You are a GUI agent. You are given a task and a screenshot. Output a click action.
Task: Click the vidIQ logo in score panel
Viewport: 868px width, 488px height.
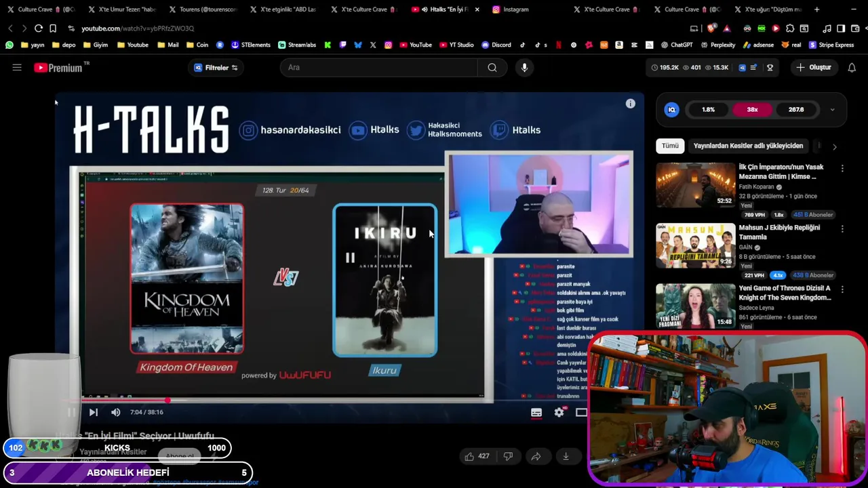(x=671, y=110)
